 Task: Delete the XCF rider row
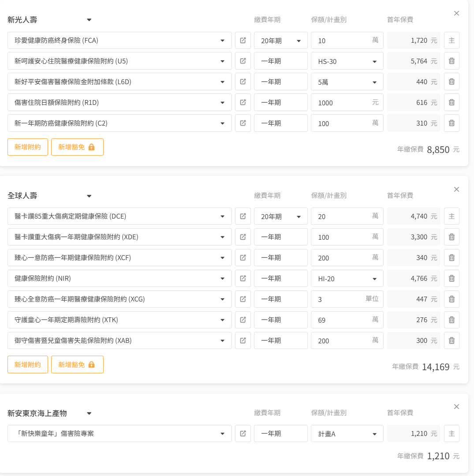(452, 257)
